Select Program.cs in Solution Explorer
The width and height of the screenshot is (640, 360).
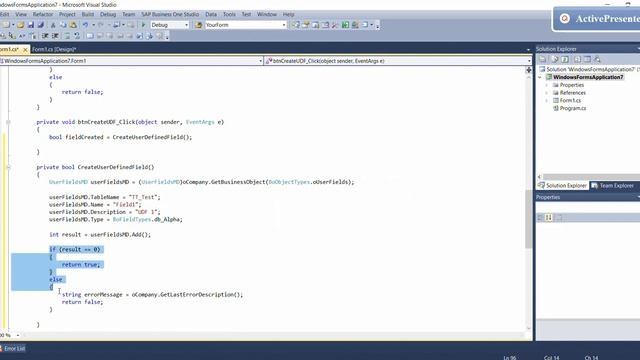(x=573, y=108)
